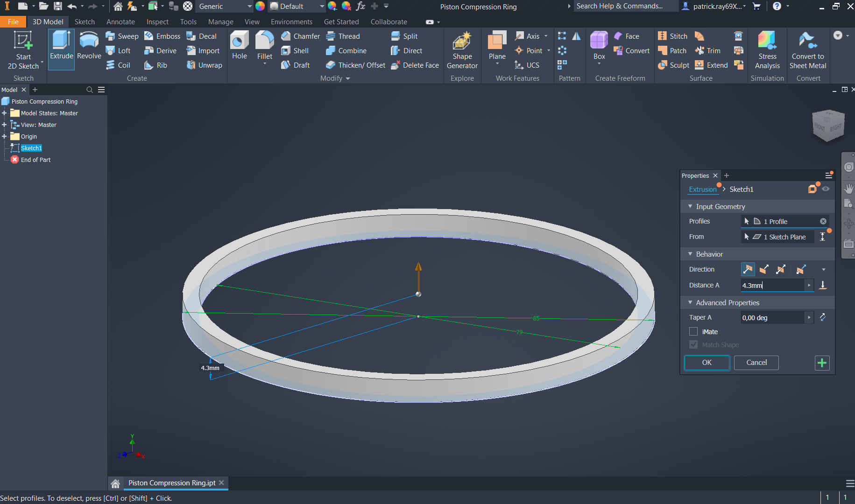The image size is (855, 504).
Task: Enable the iMate checkbox
Action: [x=693, y=331]
